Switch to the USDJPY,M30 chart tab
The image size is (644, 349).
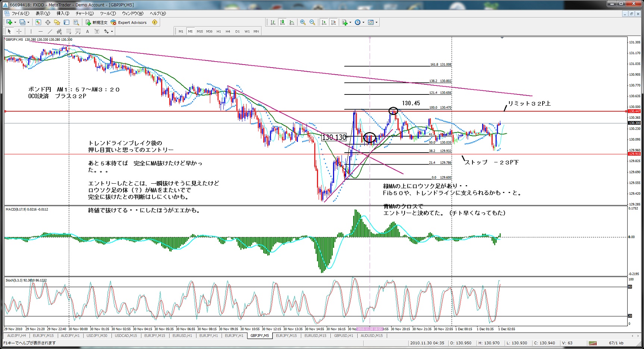(x=97, y=336)
